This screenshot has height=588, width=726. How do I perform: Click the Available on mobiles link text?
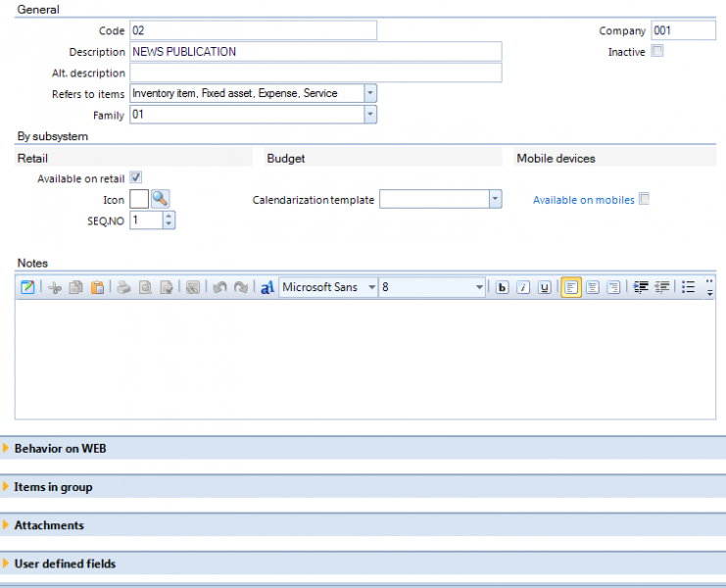(583, 200)
